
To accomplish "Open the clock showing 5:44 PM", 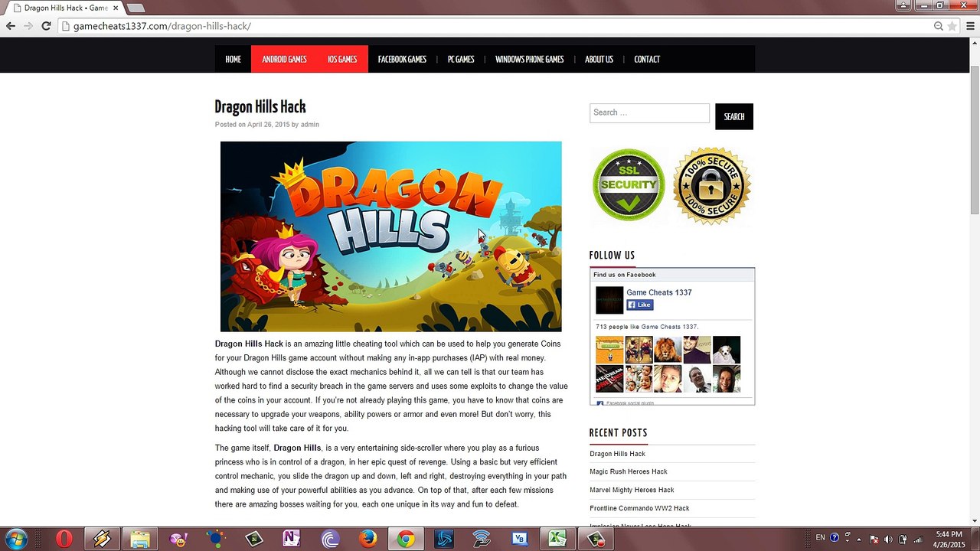I will [x=949, y=539].
